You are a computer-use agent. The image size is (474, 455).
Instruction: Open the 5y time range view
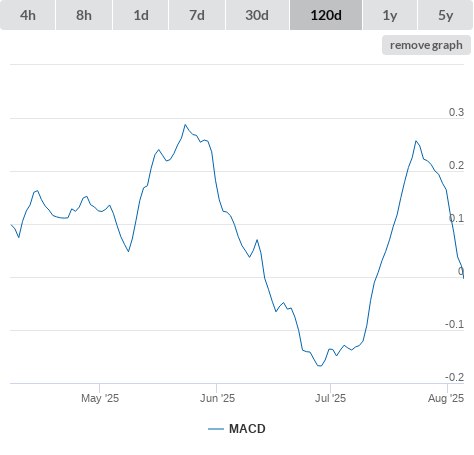point(445,15)
